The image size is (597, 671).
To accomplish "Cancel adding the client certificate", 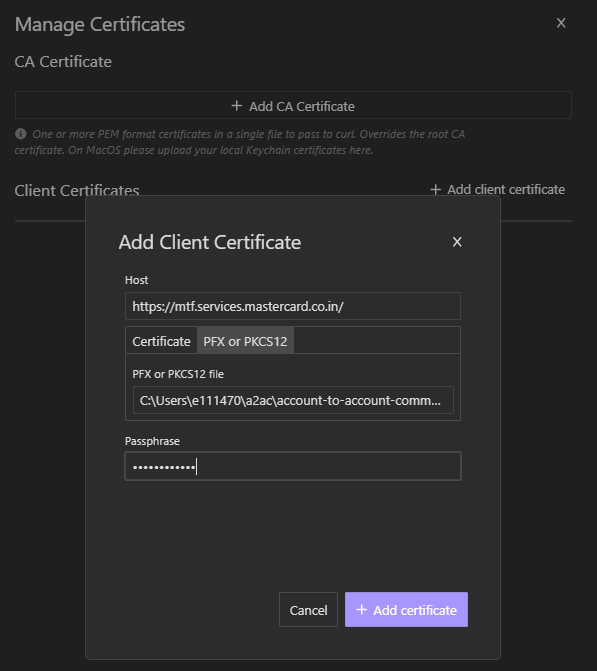I will tap(308, 610).
